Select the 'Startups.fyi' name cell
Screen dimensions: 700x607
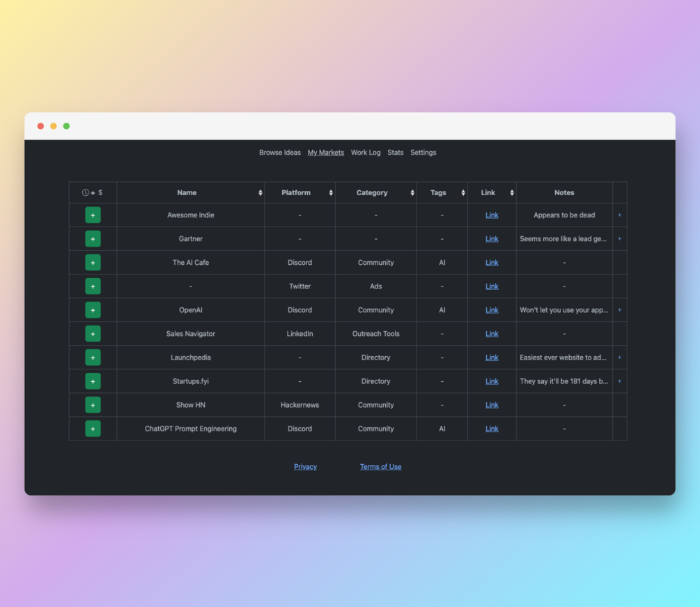(191, 381)
